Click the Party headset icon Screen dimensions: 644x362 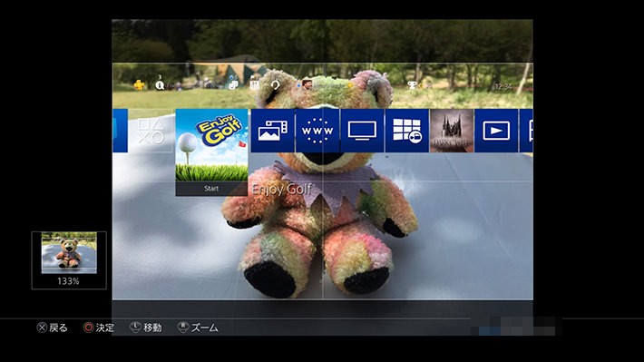pos(275,85)
